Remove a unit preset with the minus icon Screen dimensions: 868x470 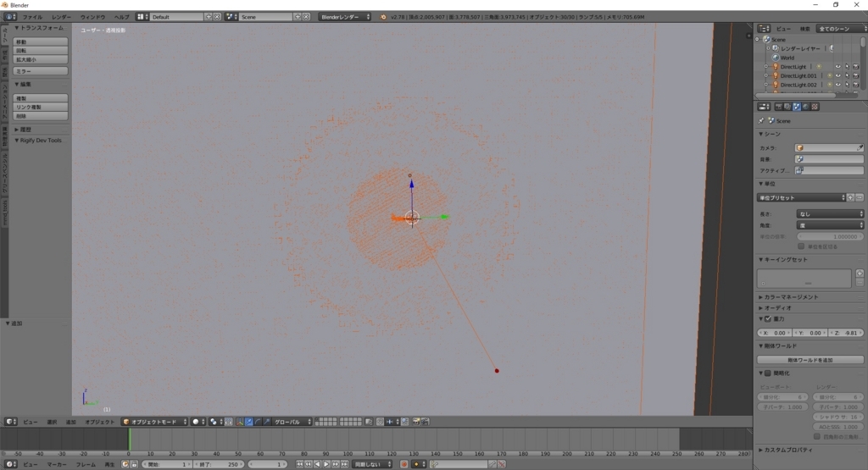click(860, 197)
